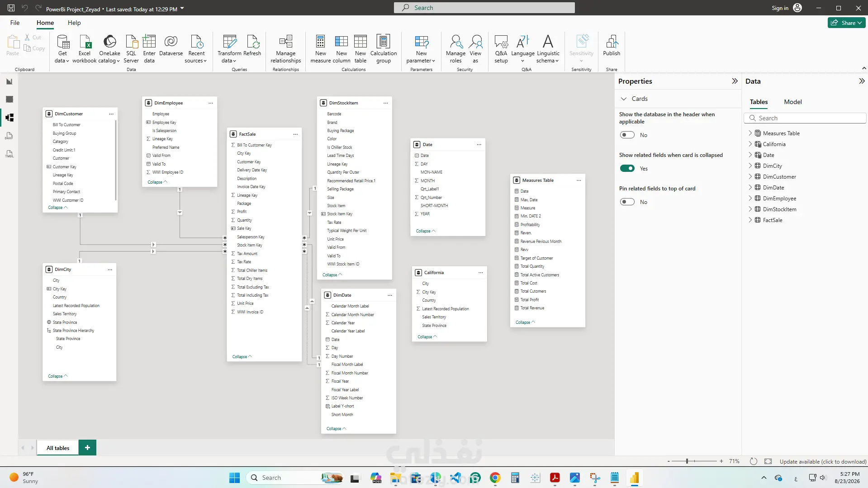Viewport: 868px width, 488px height.
Task: Publish the report
Action: point(612,46)
